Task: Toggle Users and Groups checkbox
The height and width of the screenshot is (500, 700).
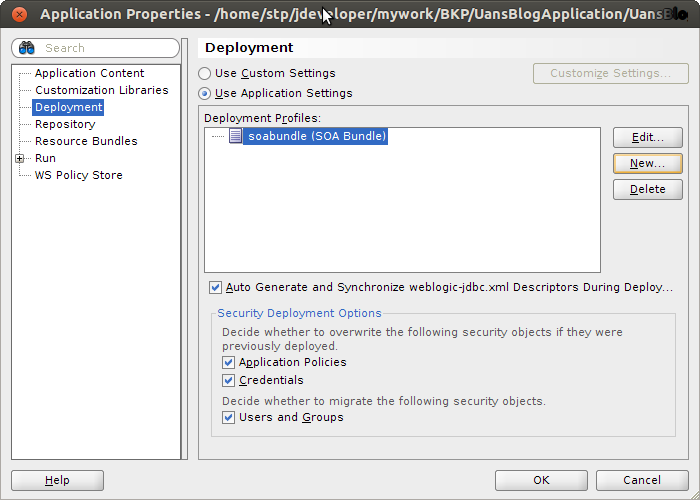Action: tap(229, 417)
